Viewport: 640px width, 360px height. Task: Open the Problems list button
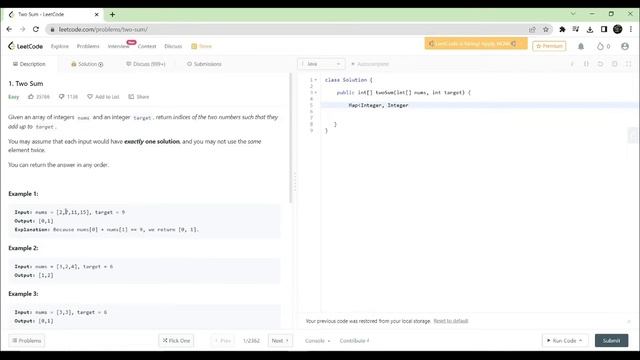point(27,340)
